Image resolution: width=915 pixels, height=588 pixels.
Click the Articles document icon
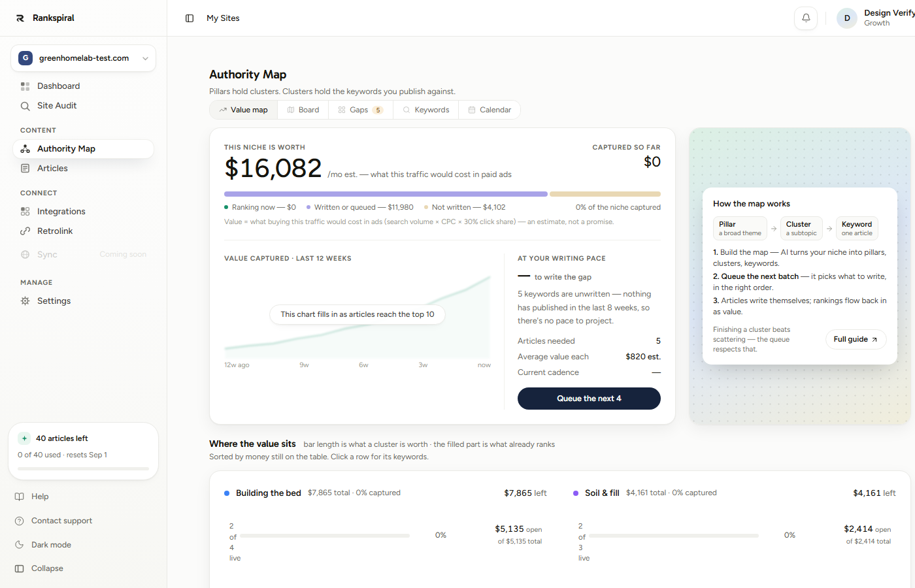(x=25, y=169)
